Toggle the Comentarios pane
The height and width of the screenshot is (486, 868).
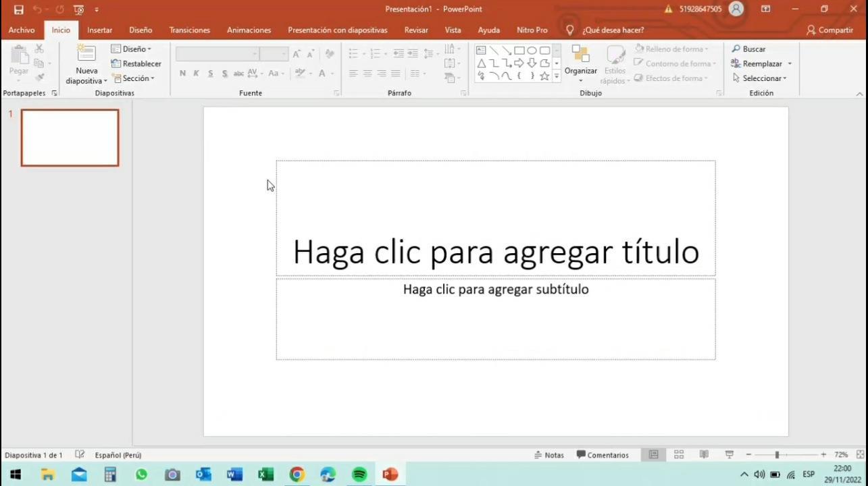coord(602,455)
